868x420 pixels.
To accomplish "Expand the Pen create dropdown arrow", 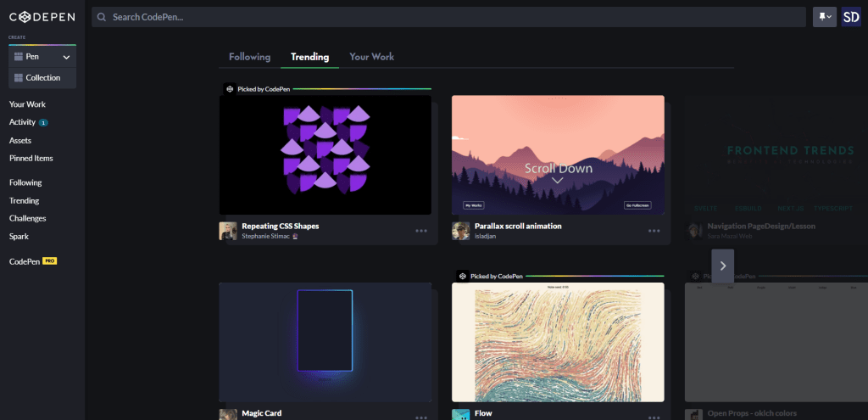I will (x=66, y=57).
